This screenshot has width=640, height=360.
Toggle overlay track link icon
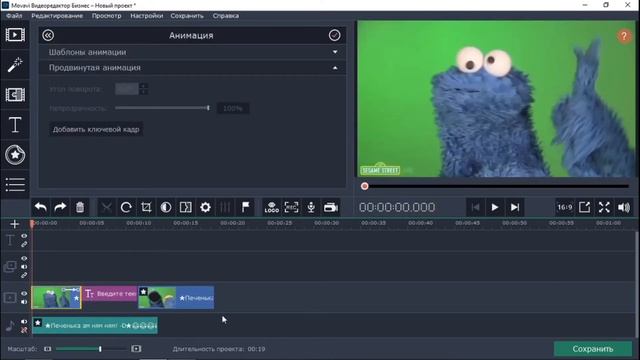coord(24,275)
